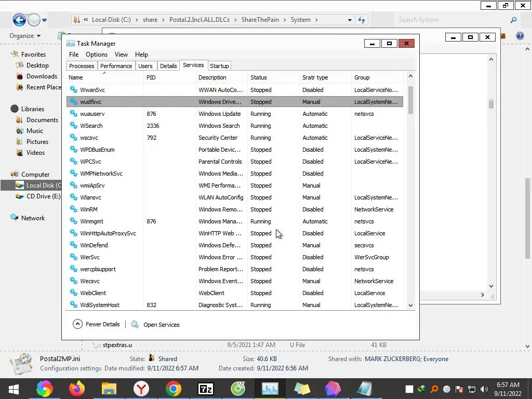The width and height of the screenshot is (532, 399).
Task: Click the wudfsvc service gear icon
Action: [73, 101]
